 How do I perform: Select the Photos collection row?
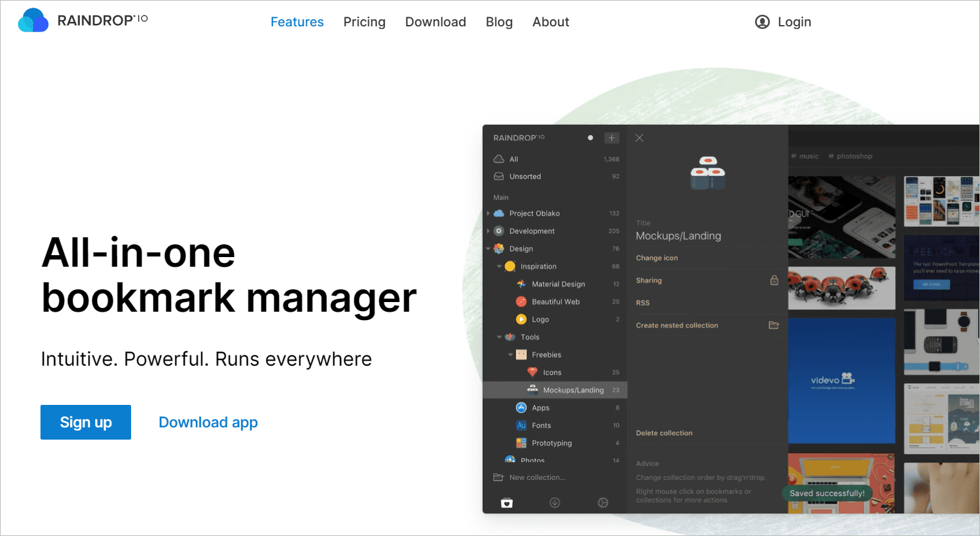(x=555, y=460)
